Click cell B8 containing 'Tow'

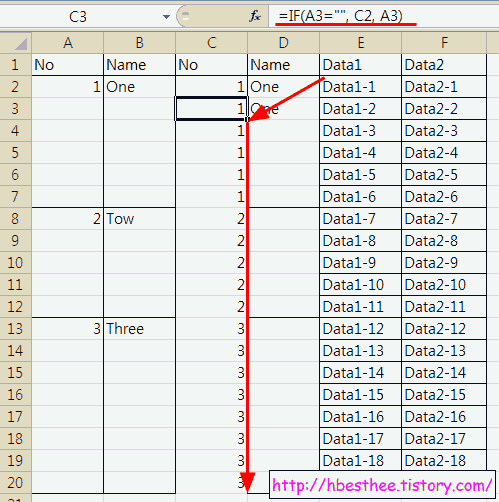140,219
